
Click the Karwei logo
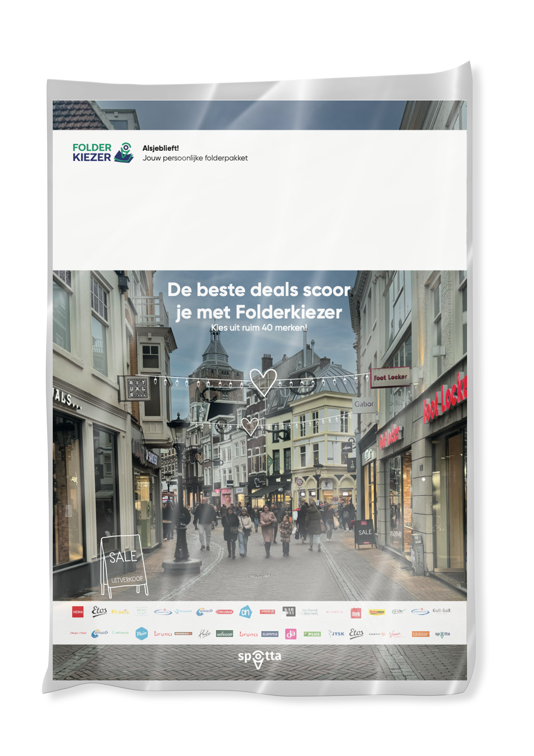click(289, 611)
